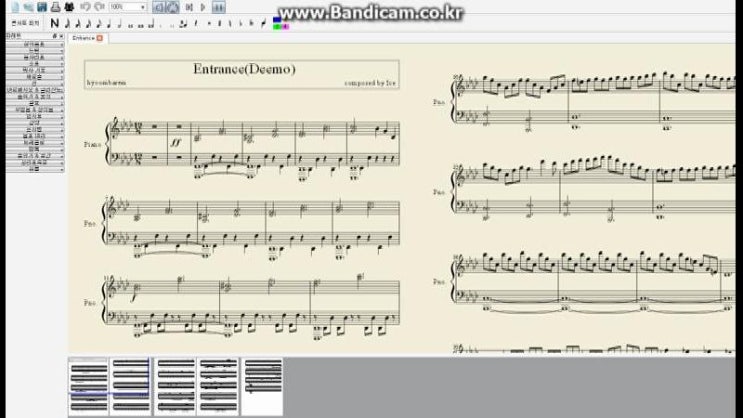Click the Save score icon

41,6
